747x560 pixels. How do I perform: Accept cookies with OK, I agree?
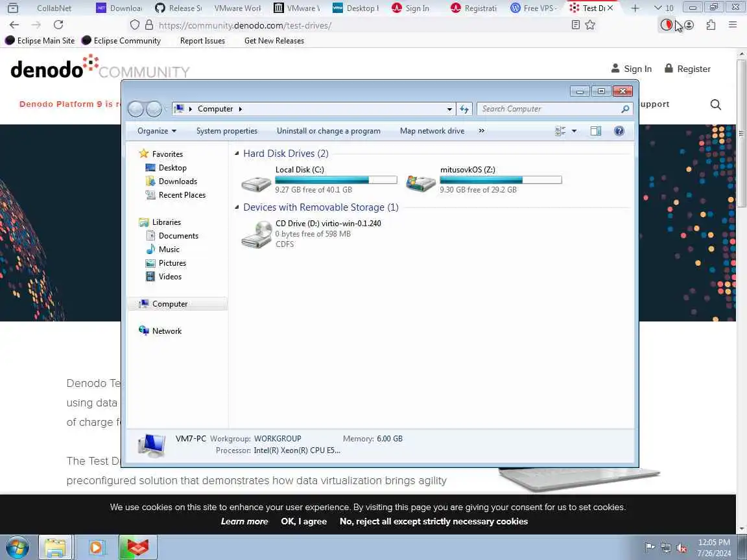(304, 521)
